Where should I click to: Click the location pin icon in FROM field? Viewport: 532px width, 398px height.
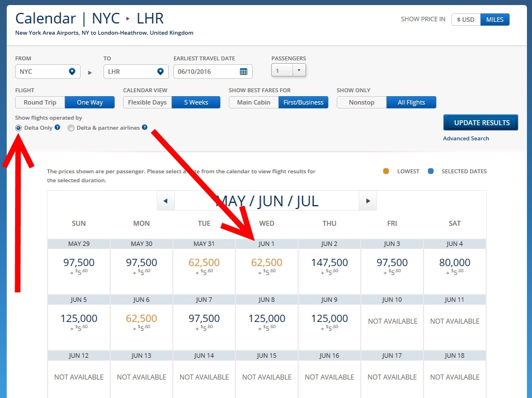pyautogui.click(x=73, y=71)
